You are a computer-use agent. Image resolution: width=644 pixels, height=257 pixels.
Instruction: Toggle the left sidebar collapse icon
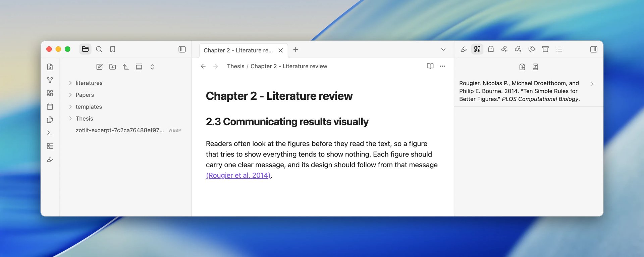click(x=182, y=49)
